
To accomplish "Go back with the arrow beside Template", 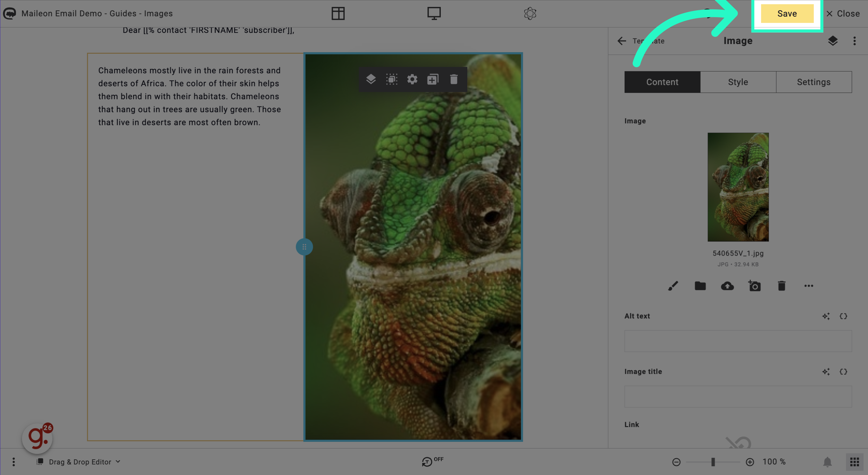I will (x=622, y=41).
